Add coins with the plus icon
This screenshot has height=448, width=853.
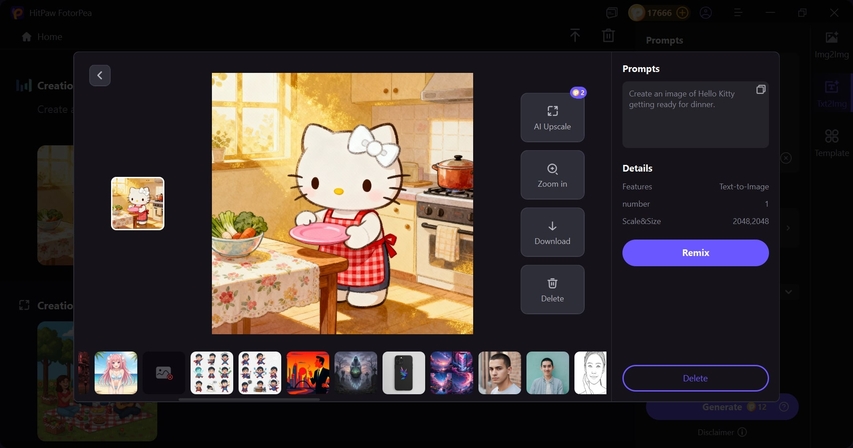click(x=682, y=13)
